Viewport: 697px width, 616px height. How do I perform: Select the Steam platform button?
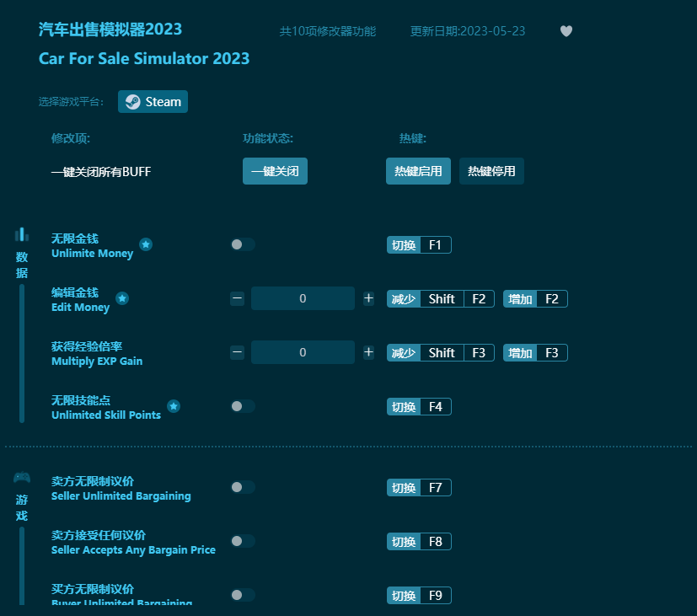tap(153, 102)
